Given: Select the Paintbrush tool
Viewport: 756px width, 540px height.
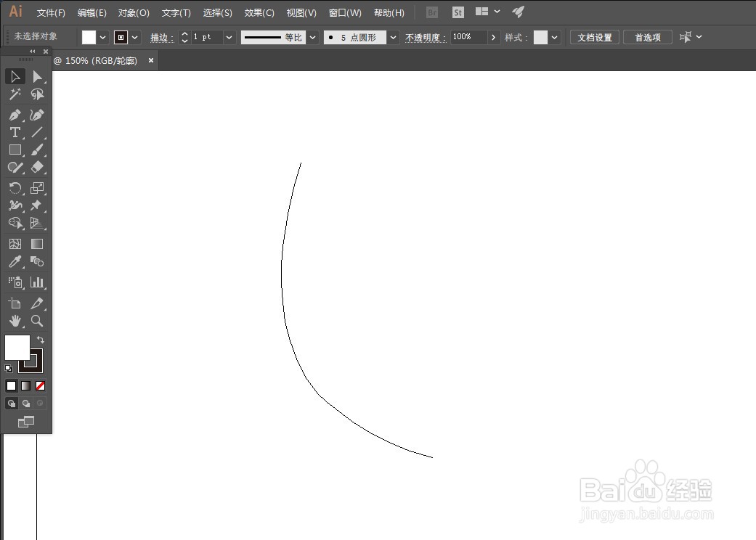Looking at the screenshot, I should click(x=37, y=150).
